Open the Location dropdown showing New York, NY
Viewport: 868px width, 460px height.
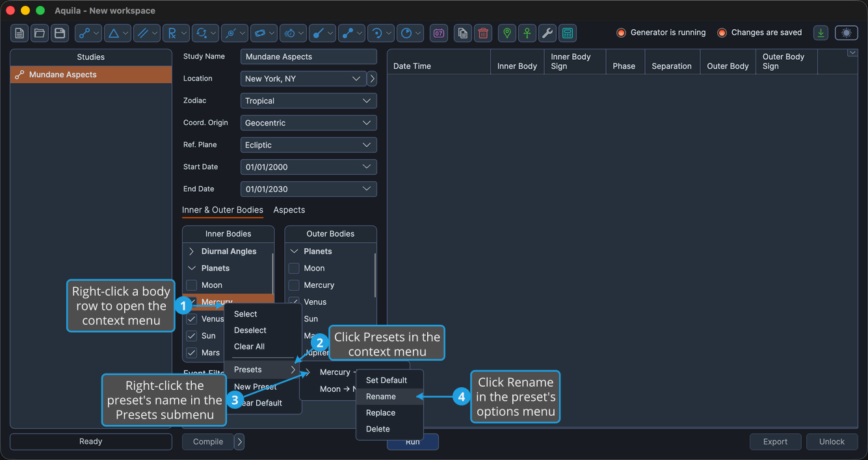tap(303, 79)
